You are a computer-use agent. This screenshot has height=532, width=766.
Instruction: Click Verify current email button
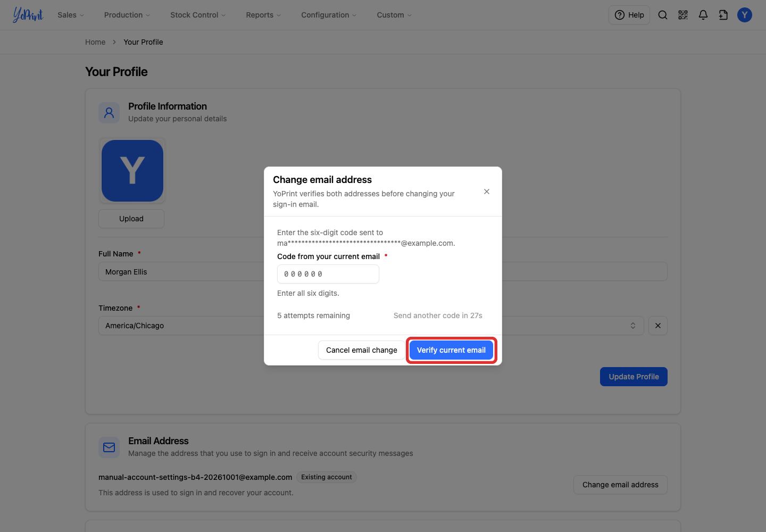pyautogui.click(x=451, y=350)
